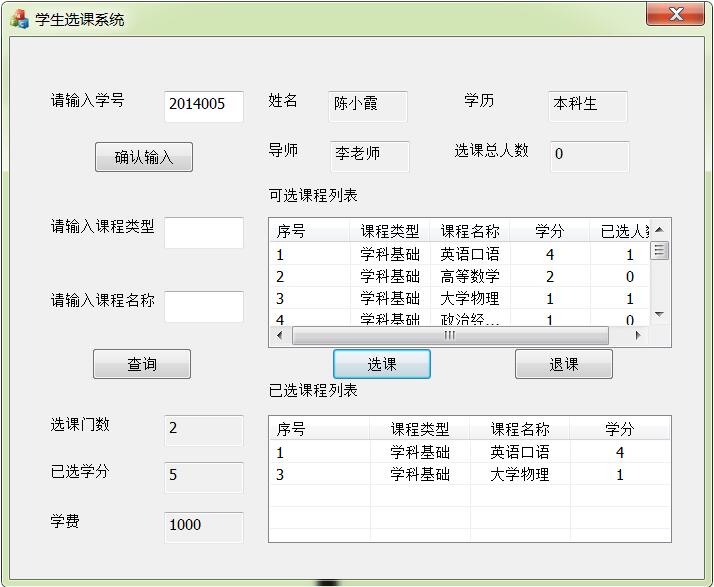Click the scroll up arrow of course list
Screen dimensions: 714x587
(659, 230)
